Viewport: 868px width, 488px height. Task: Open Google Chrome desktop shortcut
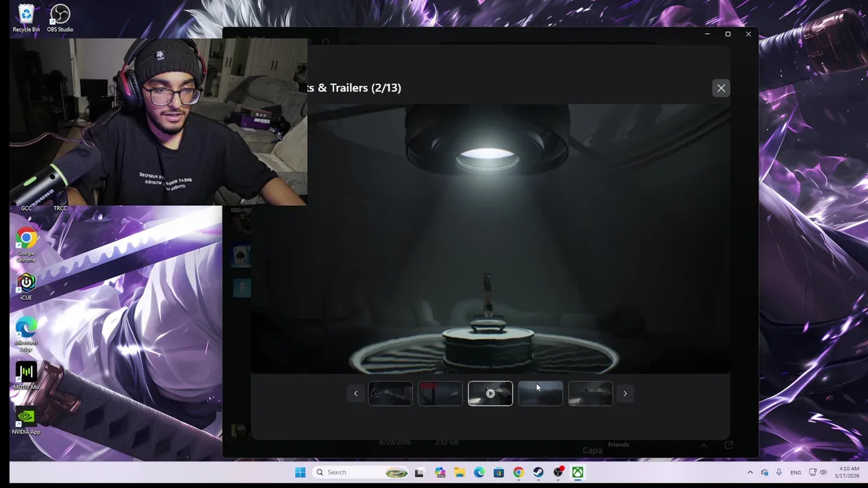(x=26, y=245)
